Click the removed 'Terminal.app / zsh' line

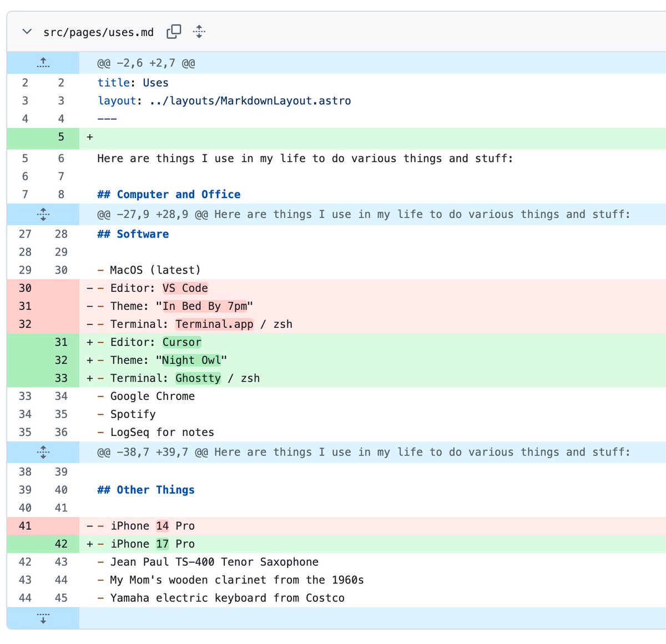[372, 324]
